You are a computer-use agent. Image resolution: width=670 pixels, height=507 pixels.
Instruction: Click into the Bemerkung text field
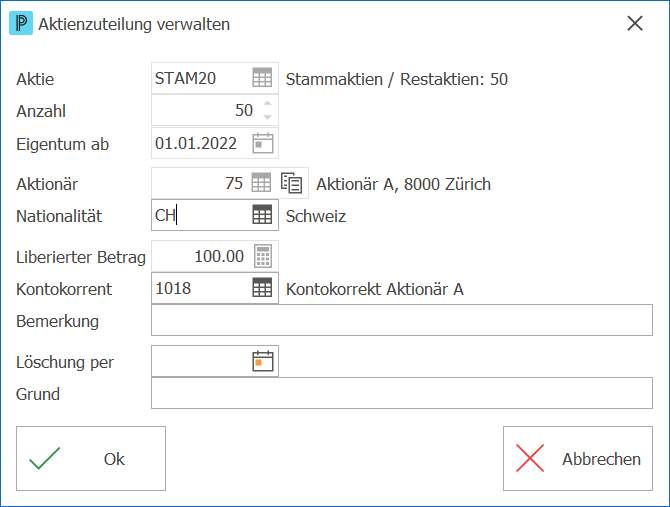point(402,320)
